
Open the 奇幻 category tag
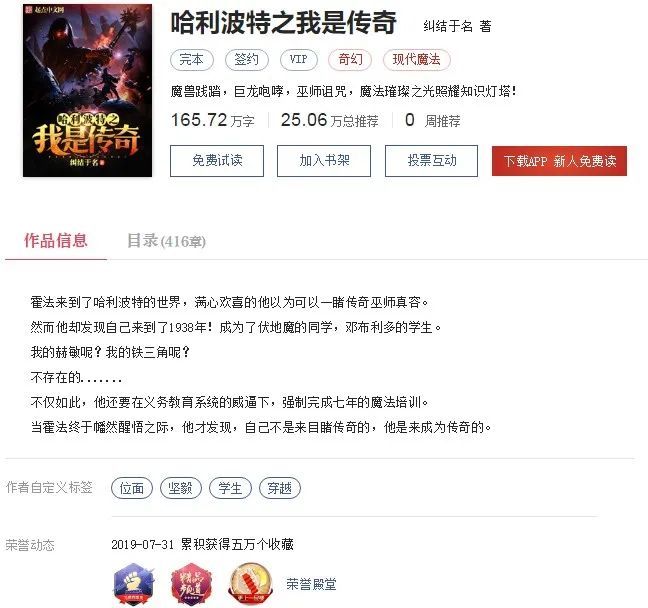pyautogui.click(x=350, y=60)
